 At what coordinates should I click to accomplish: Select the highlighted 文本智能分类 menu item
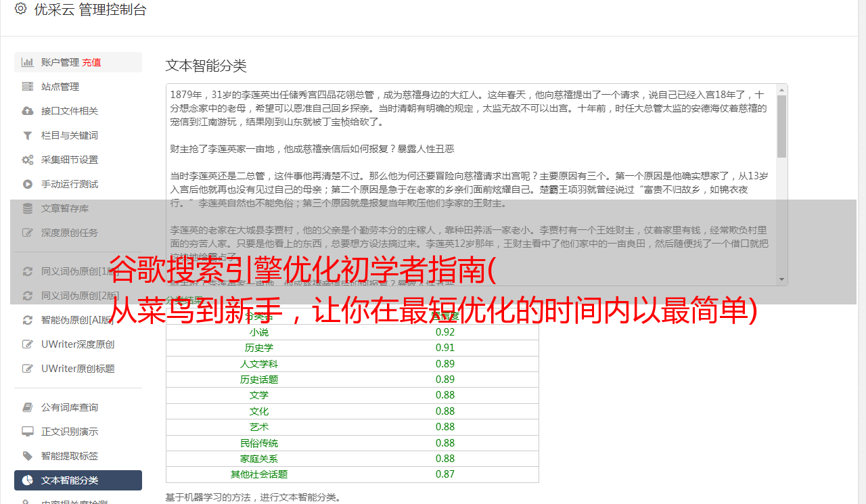78,480
